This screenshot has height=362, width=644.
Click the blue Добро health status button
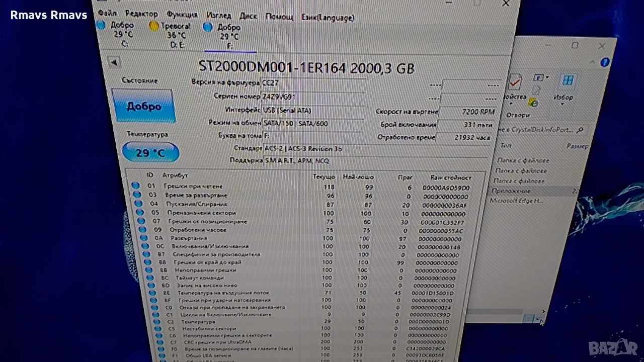click(143, 106)
